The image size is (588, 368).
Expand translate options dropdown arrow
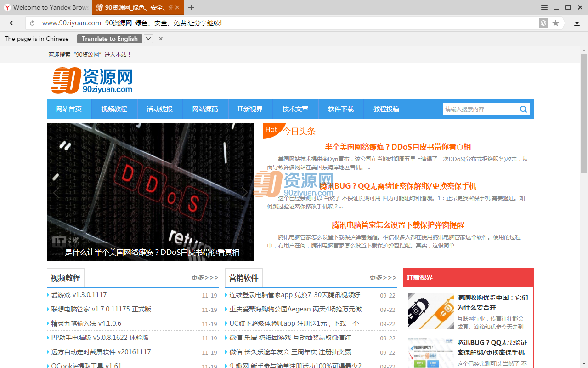[148, 39]
